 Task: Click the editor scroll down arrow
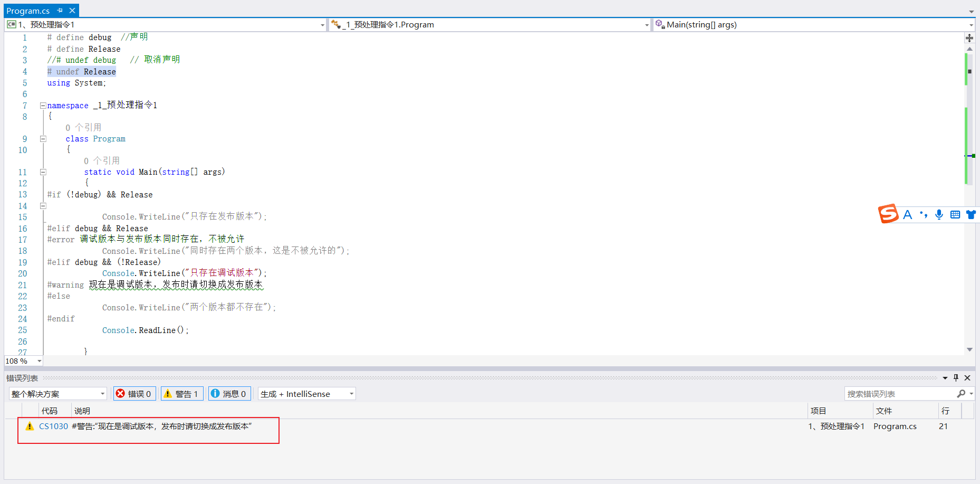[x=969, y=349]
